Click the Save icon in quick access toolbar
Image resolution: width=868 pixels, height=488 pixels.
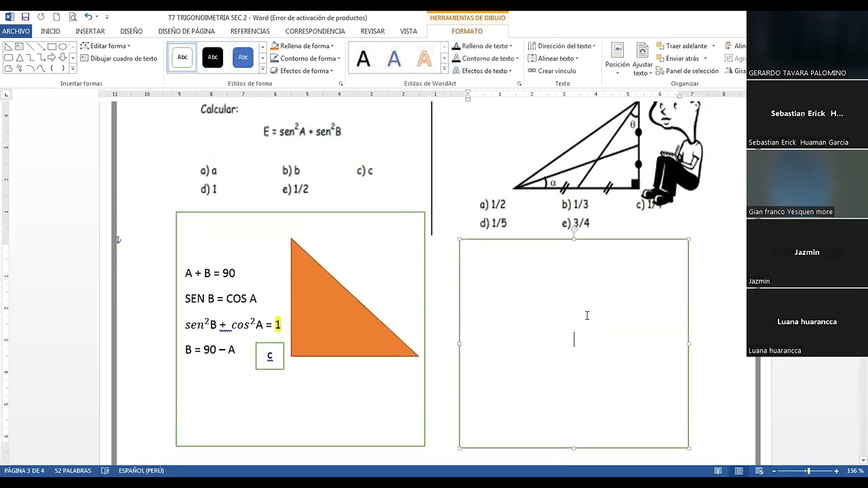[x=25, y=17]
